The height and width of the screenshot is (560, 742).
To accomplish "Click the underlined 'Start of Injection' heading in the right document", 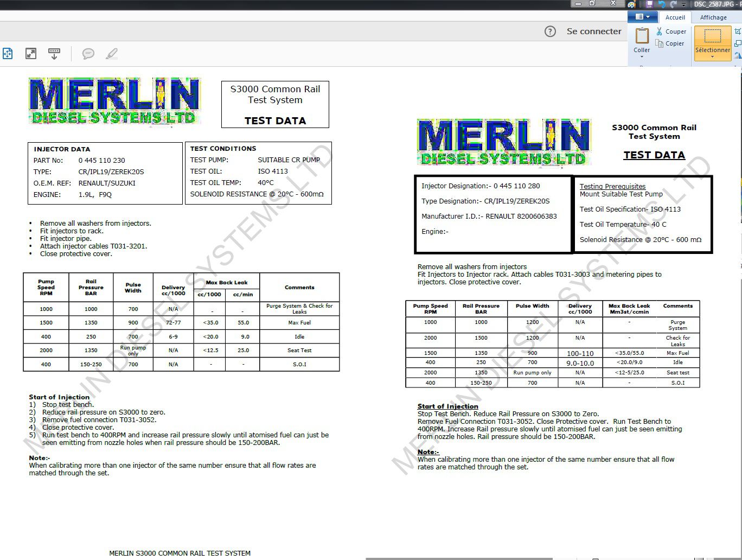I will coord(447,406).
